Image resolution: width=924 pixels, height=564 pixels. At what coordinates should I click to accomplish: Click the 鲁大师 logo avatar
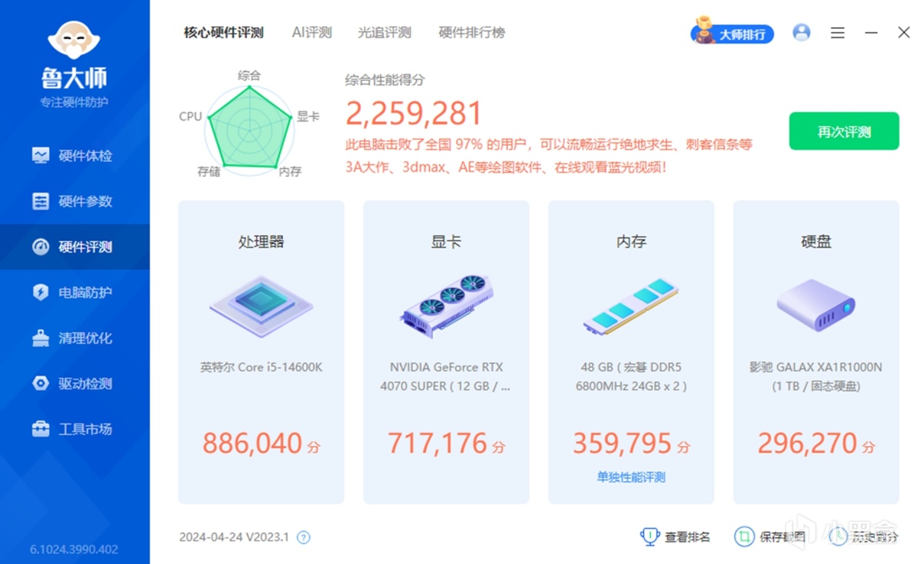(74, 40)
